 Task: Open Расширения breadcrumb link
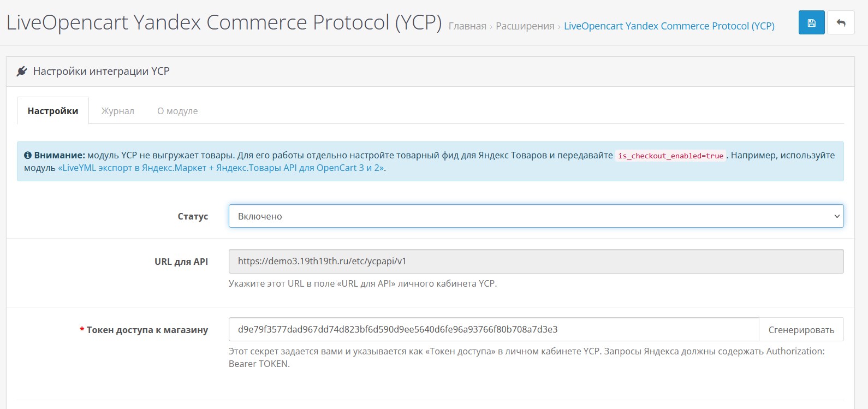click(525, 26)
